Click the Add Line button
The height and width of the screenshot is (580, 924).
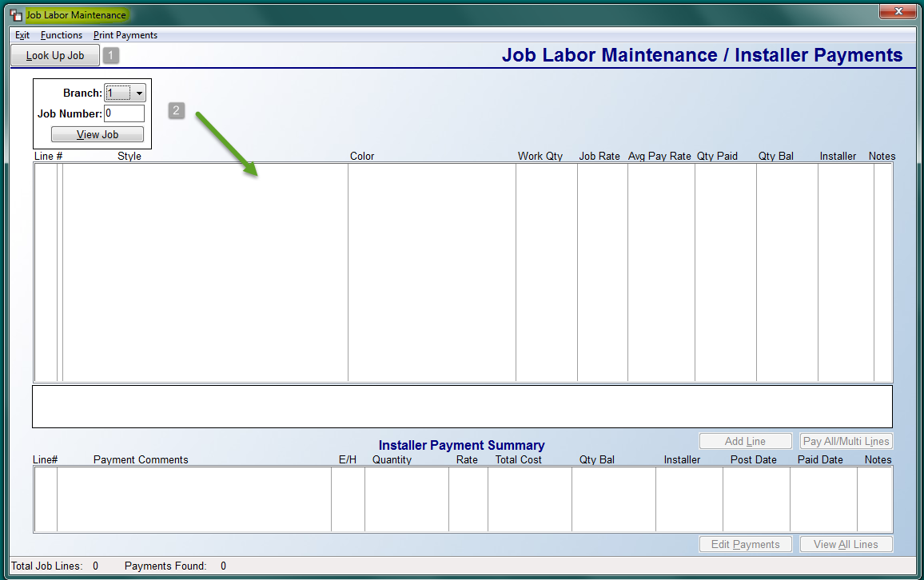(x=745, y=440)
